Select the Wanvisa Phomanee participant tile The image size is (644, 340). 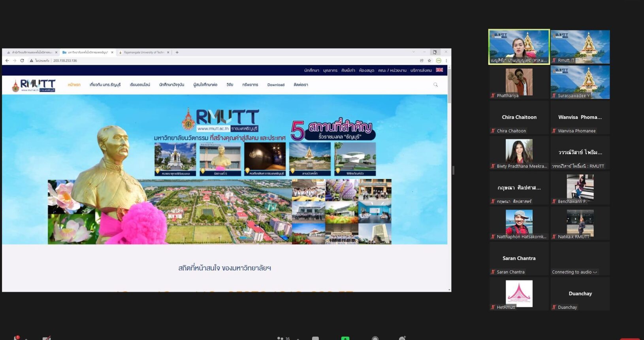[x=580, y=117]
